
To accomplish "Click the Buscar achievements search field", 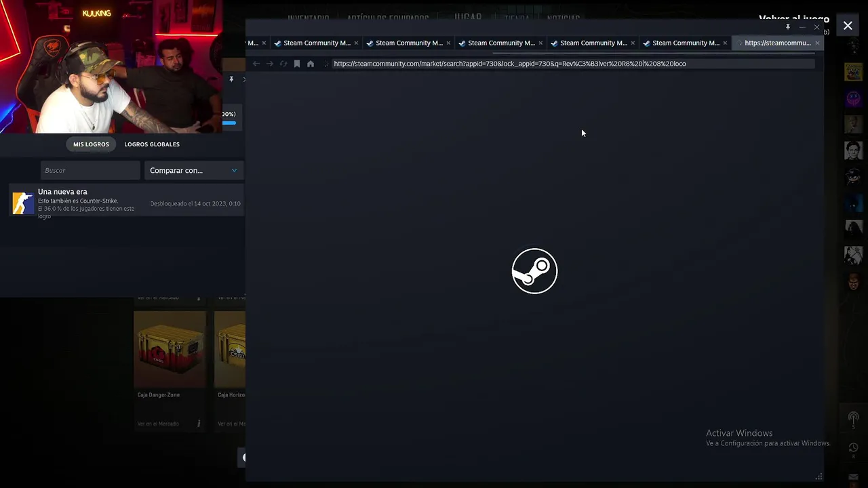I will pos(90,170).
